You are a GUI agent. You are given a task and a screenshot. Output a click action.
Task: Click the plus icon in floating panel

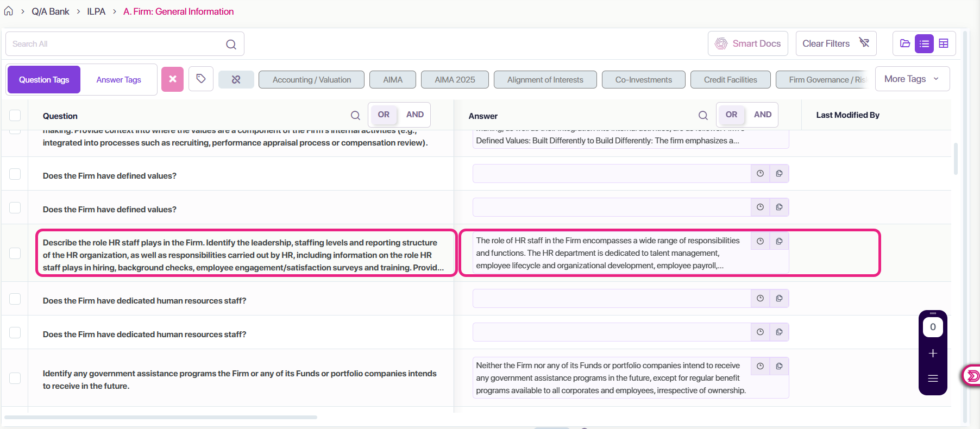[933, 354]
